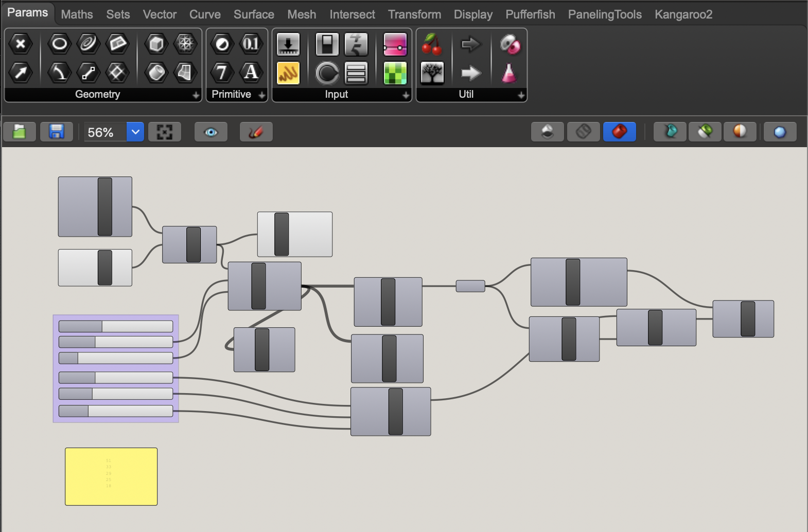Expand the Geometry panel plus arrow
808x532 pixels.
(196, 95)
